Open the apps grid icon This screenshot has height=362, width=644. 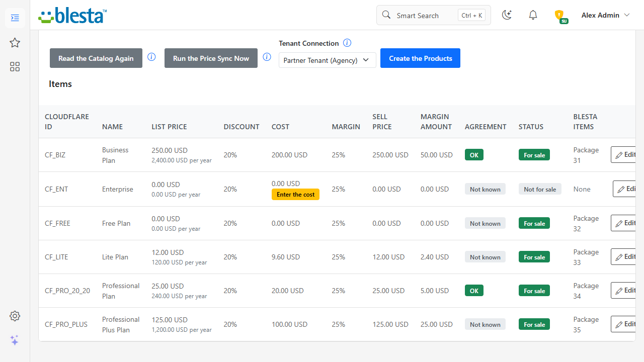15,67
